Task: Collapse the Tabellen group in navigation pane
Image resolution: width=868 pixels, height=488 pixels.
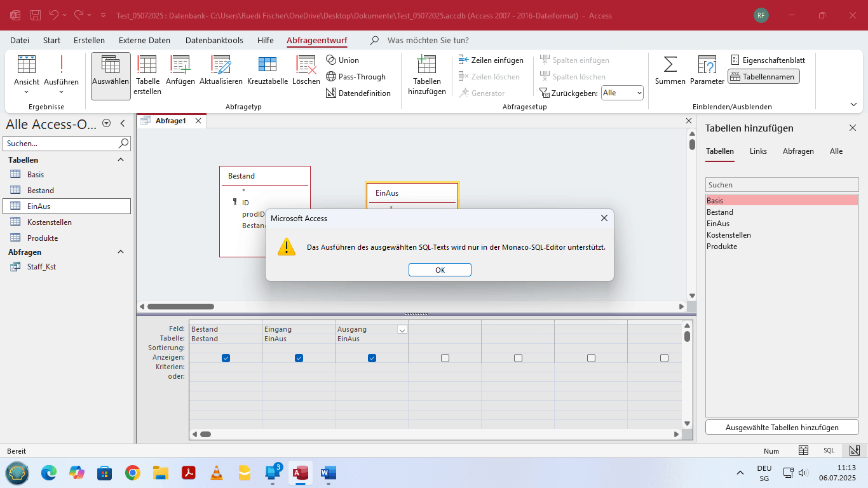Action: point(121,160)
